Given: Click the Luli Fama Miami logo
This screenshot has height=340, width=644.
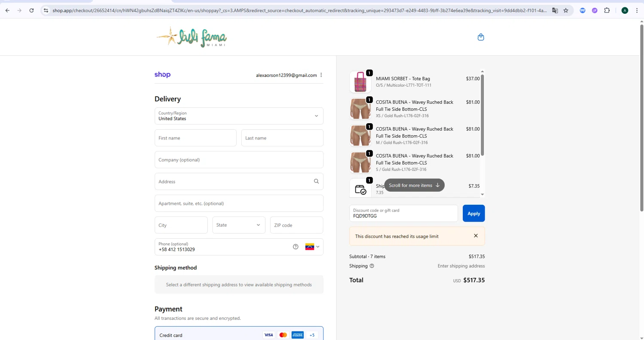Looking at the screenshot, I should point(191,37).
